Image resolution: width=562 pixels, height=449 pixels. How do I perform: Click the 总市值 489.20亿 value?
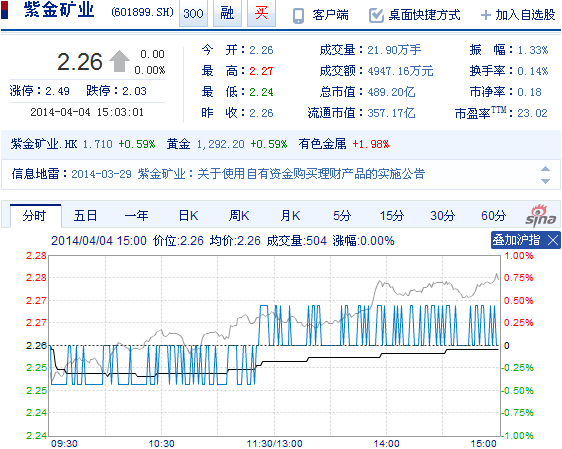pos(391,92)
